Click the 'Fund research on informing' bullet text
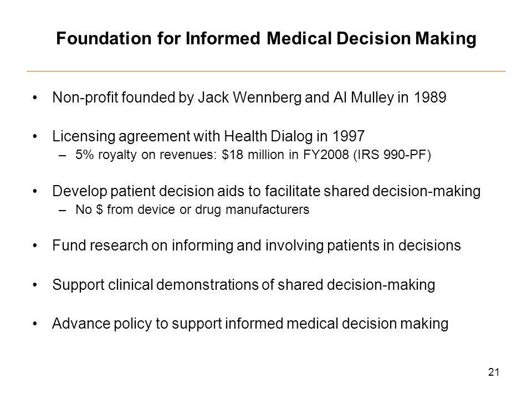The width and height of the screenshot is (532, 399). pyautogui.click(x=257, y=245)
